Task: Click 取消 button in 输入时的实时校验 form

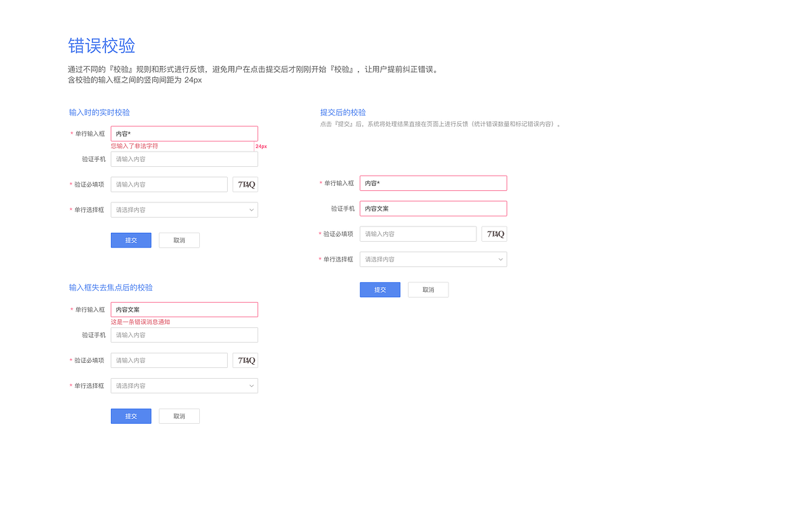Action: tap(179, 240)
